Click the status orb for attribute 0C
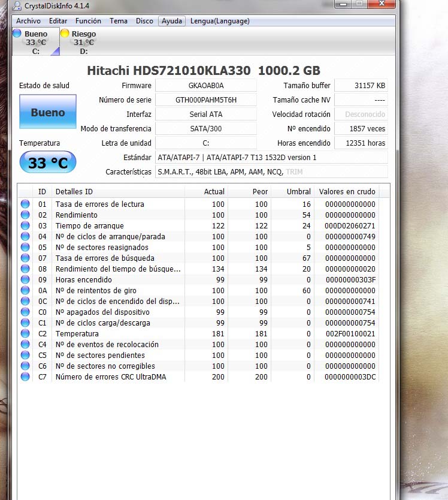This screenshot has height=500, width=448. pos(25,301)
